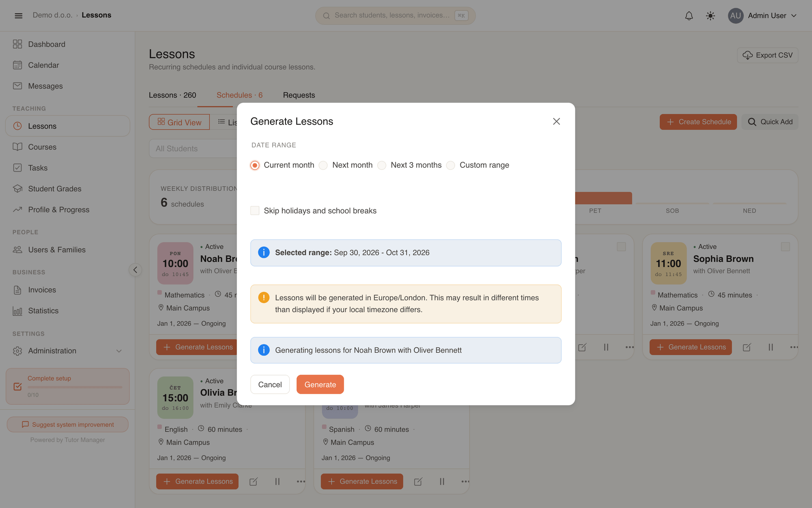This screenshot has width=812, height=508.
Task: Switch to the Lessons · 260 tab
Action: [172, 95]
